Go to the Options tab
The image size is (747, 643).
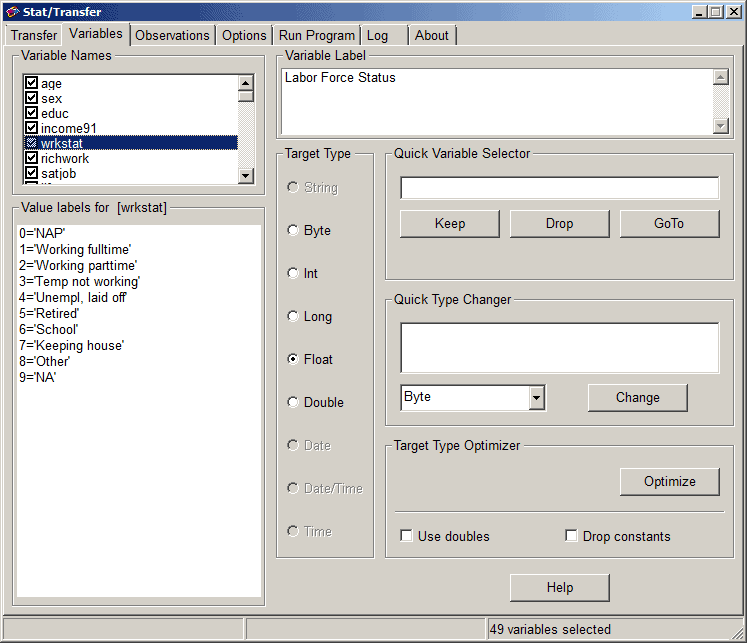[x=244, y=35]
